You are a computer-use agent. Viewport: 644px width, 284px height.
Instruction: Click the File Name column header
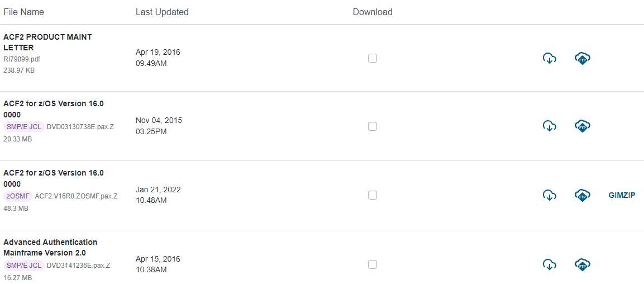pyautogui.click(x=23, y=12)
